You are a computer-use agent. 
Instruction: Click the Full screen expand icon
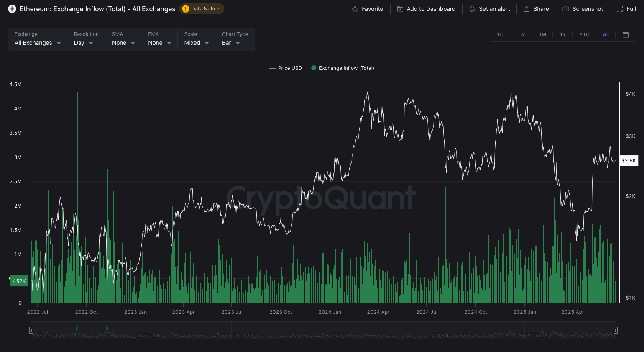click(x=620, y=9)
